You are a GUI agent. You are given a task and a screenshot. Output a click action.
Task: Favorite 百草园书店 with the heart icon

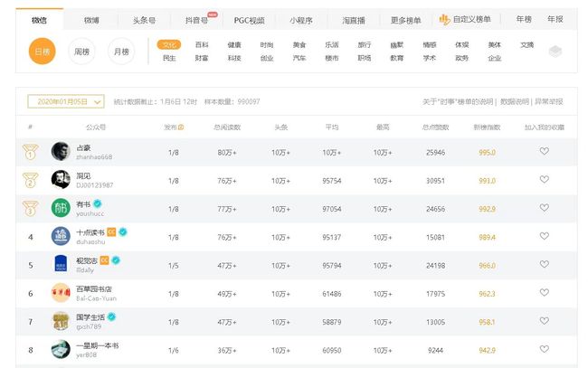[544, 293]
